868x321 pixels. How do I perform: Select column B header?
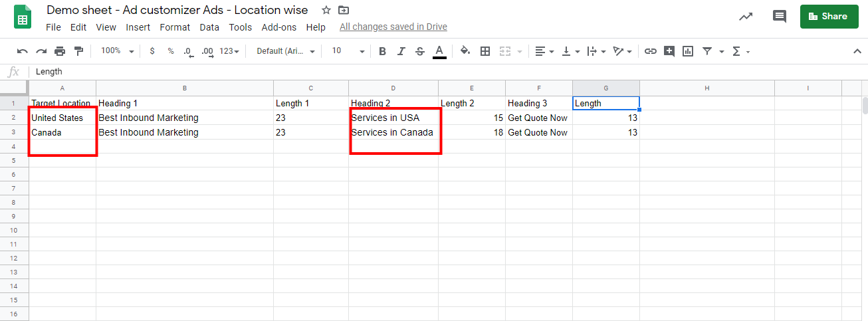tap(184, 88)
